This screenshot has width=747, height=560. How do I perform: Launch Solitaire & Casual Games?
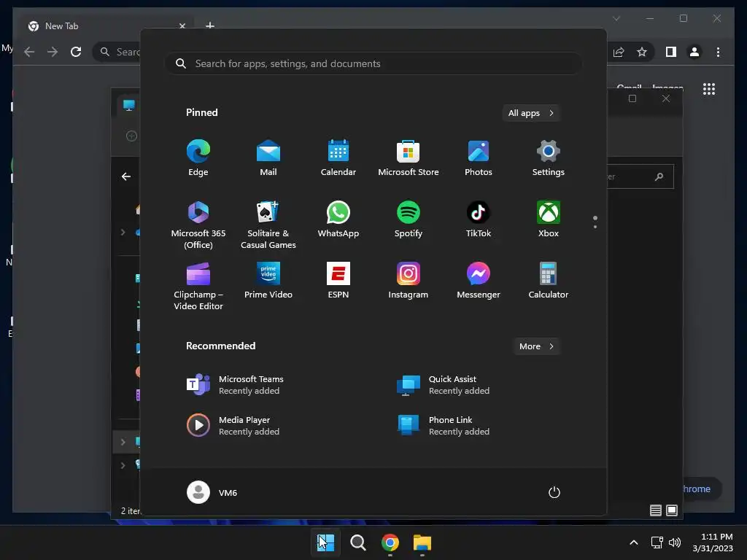tap(268, 225)
